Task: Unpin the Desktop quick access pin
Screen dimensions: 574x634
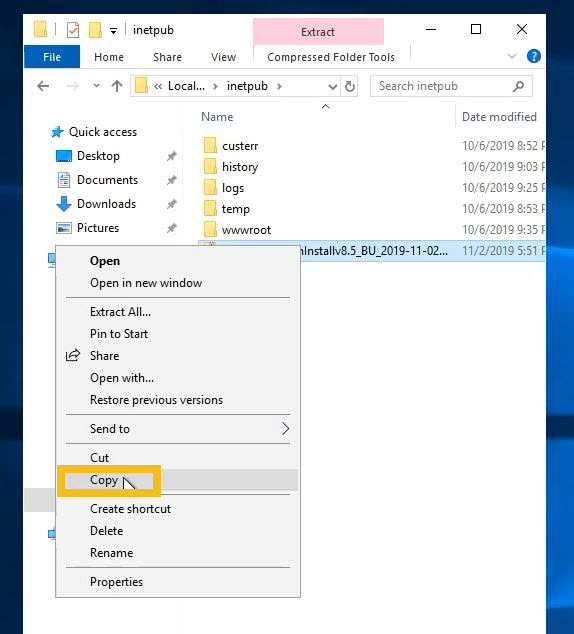Action: pyautogui.click(x=172, y=156)
